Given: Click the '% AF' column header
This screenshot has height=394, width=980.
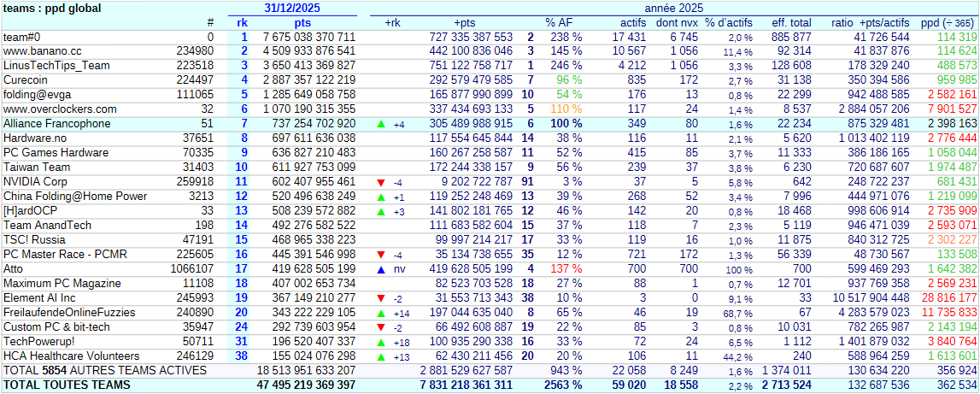Looking at the screenshot, I should tap(558, 22).
